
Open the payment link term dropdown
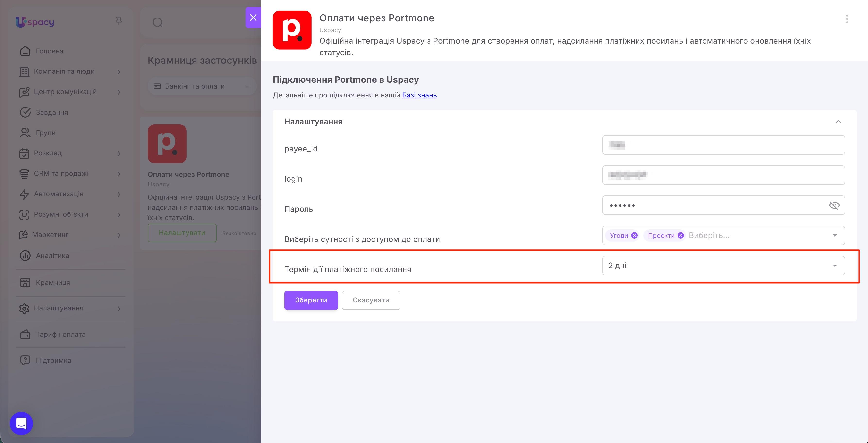[723, 266]
